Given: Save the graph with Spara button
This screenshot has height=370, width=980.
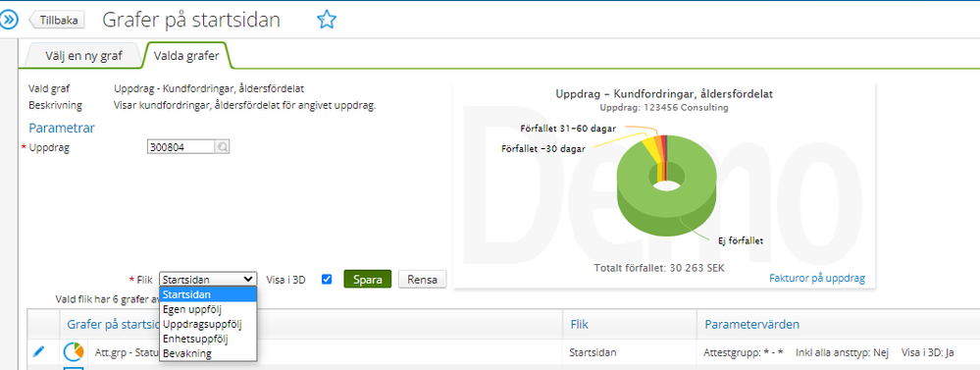Looking at the screenshot, I should click(x=368, y=280).
